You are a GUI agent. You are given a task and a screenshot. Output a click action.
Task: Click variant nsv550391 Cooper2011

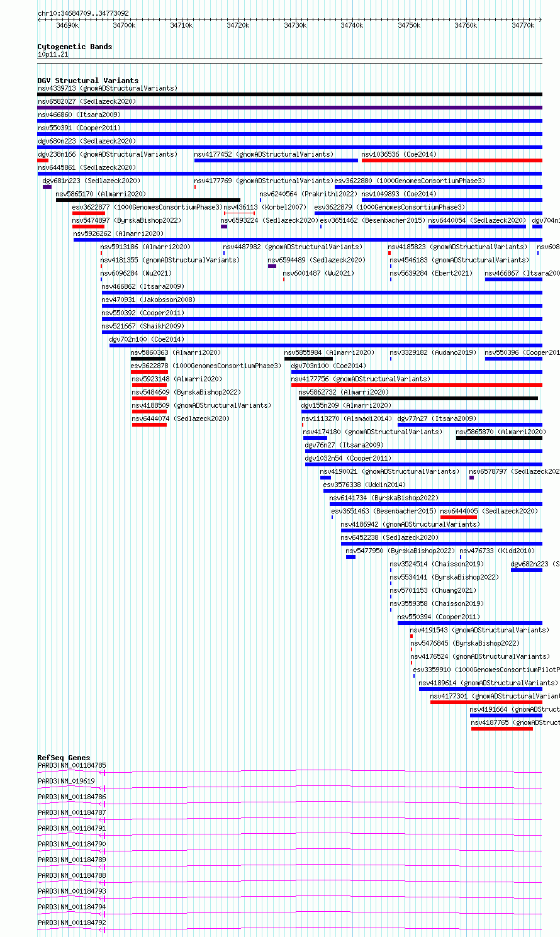(79, 128)
